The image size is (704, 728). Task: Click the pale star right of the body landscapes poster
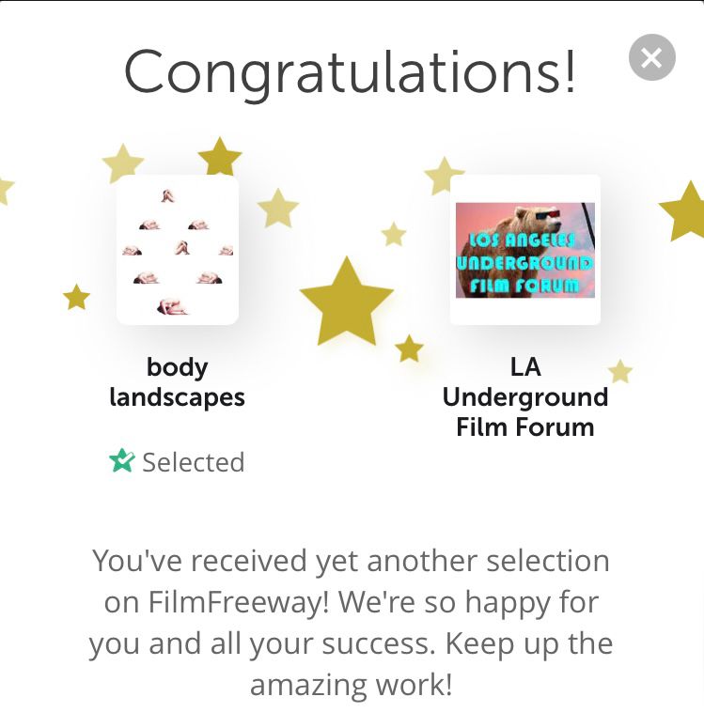pyautogui.click(x=277, y=209)
